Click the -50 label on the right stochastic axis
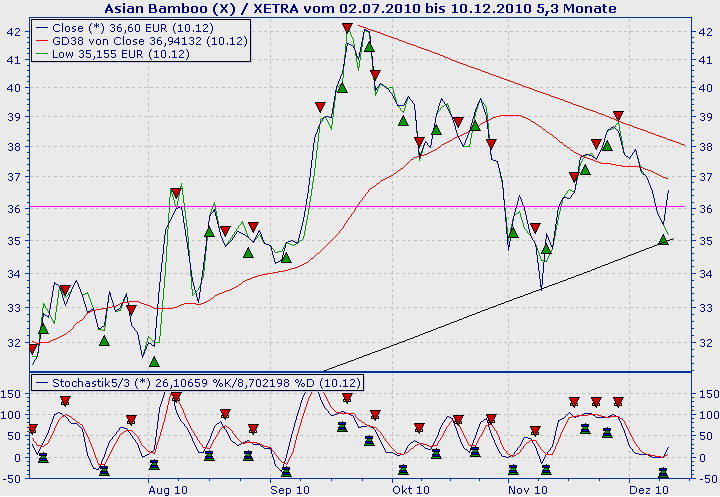Image resolution: width=720 pixels, height=497 pixels. click(x=708, y=479)
